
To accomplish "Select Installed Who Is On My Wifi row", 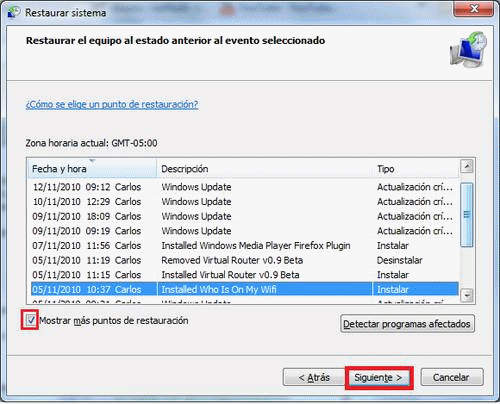I will click(x=245, y=289).
